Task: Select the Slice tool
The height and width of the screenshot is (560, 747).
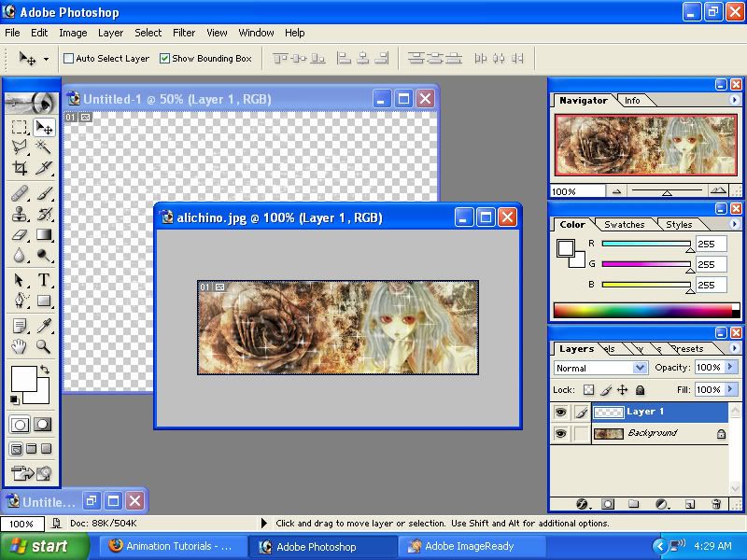Action: click(44, 168)
